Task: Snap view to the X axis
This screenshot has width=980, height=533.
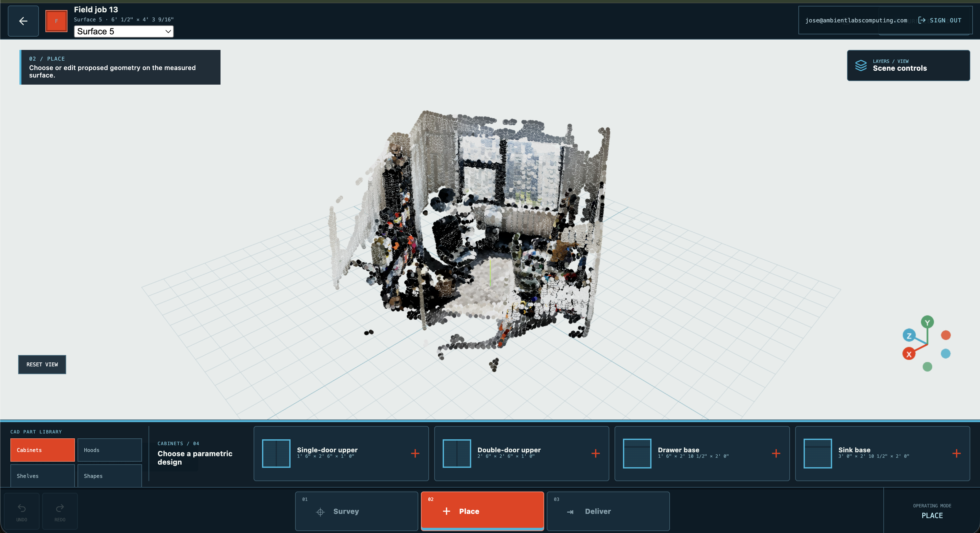Action: coord(908,354)
